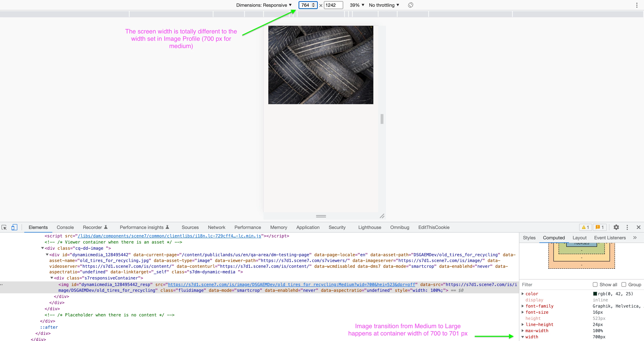The width and height of the screenshot is (644, 341).
Task: Open the No throttling dropdown
Action: pos(384,5)
